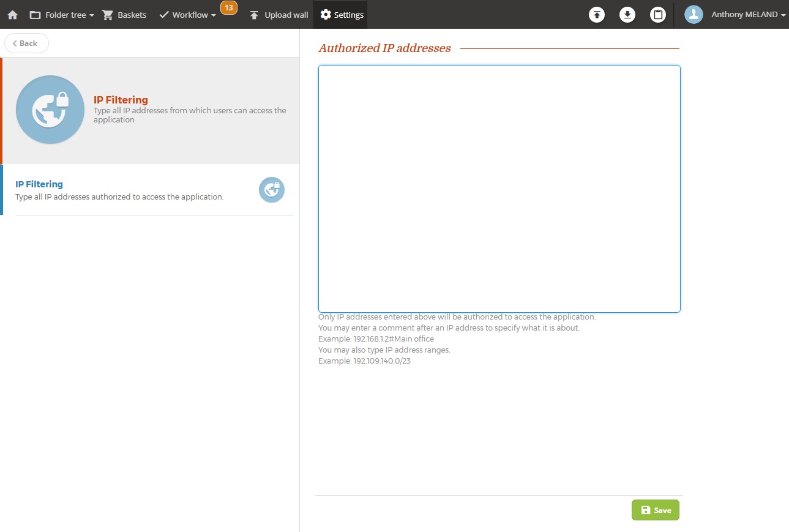Screen dimensions: 789x532
Task: Click the Authorized IP addresses heading
Action: pos(384,48)
